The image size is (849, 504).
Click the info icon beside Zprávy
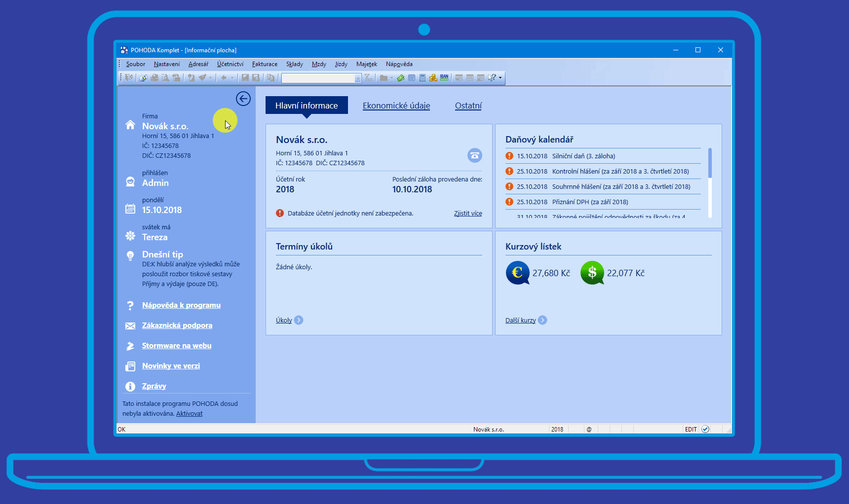pyautogui.click(x=130, y=386)
